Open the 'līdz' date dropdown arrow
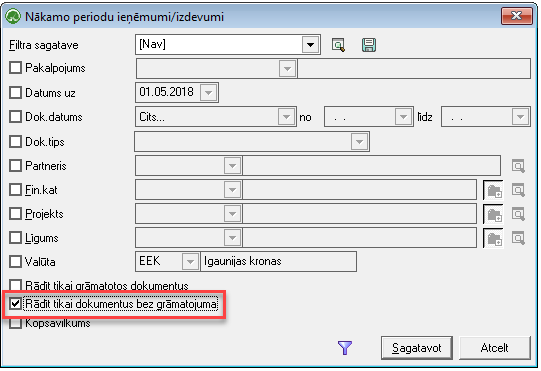Image resolution: width=541 pixels, height=371 pixels. (520, 117)
